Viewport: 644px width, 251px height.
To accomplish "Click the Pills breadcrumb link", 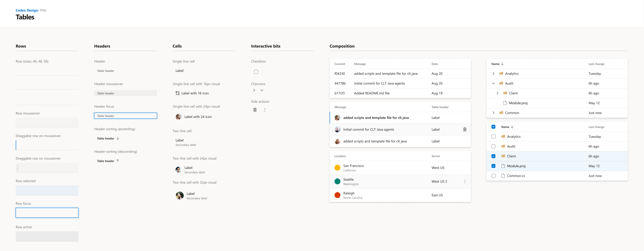I will point(43,10).
